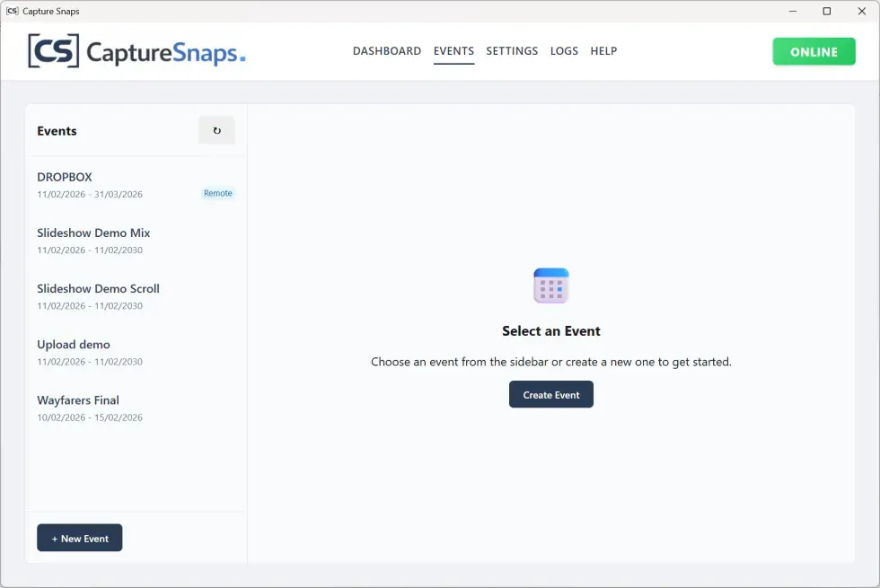Open the Help tab

(603, 51)
